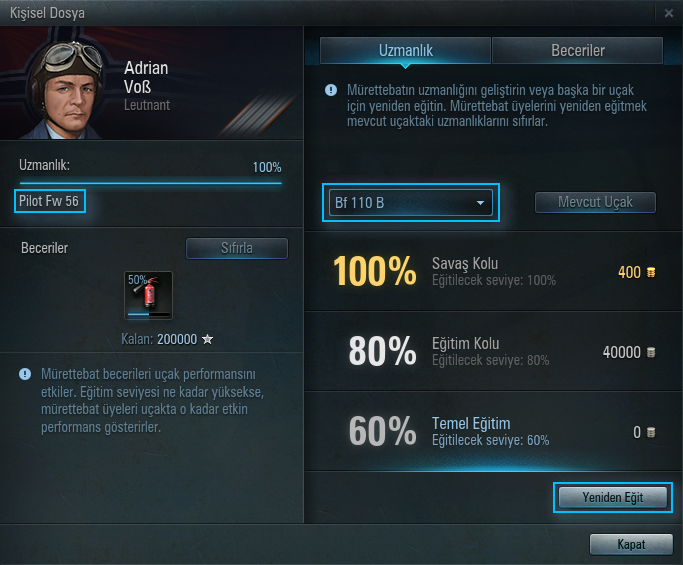Select the 100% Savaş Kolu training option

(493, 271)
